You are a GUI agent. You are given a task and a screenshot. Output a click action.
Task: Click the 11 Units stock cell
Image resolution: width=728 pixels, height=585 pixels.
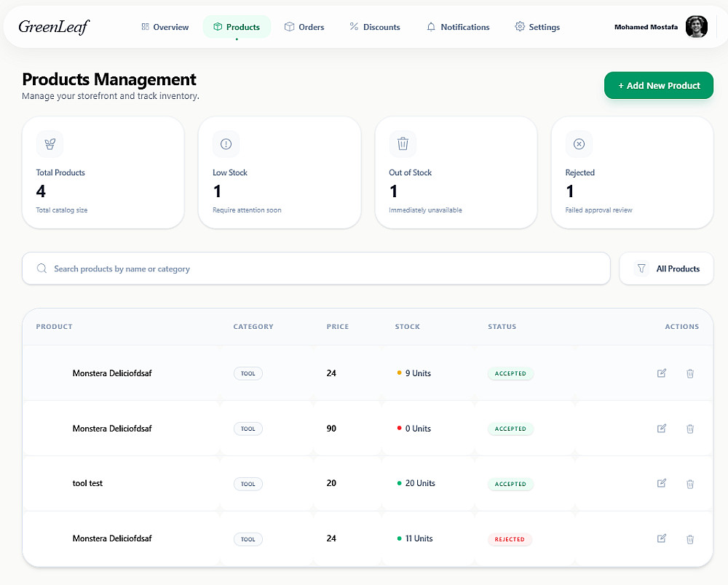[x=415, y=538]
